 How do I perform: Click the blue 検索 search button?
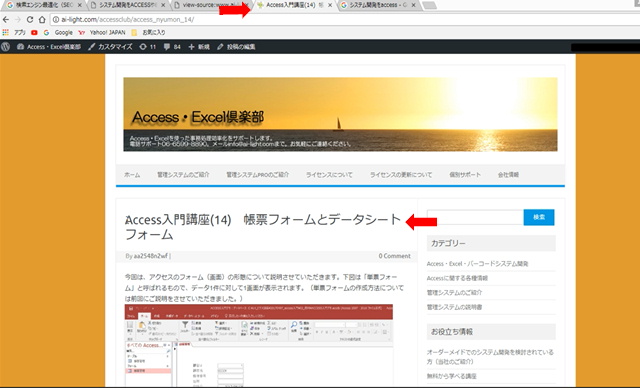tap(539, 217)
